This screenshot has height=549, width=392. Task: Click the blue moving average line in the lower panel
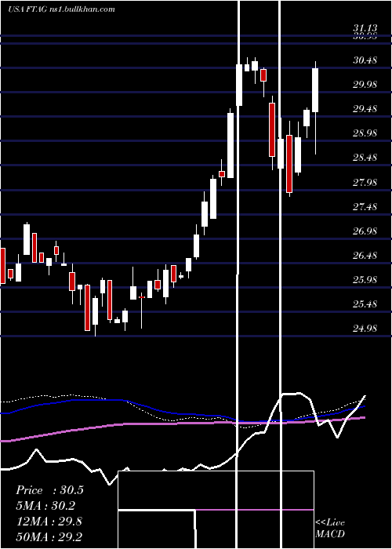tap(182, 413)
